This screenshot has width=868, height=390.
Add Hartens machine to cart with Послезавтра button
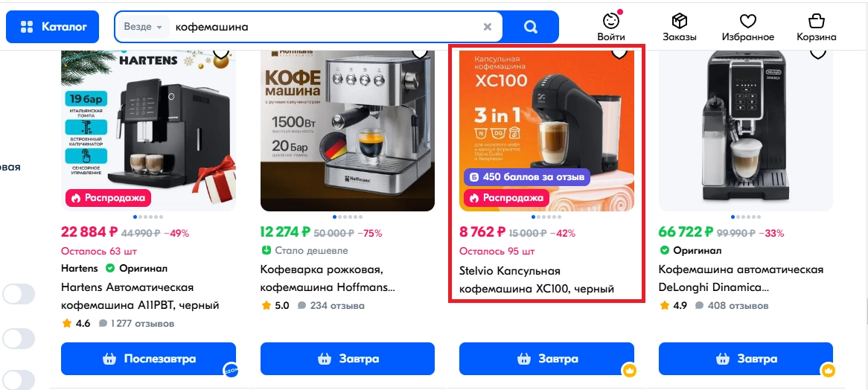pos(148,359)
